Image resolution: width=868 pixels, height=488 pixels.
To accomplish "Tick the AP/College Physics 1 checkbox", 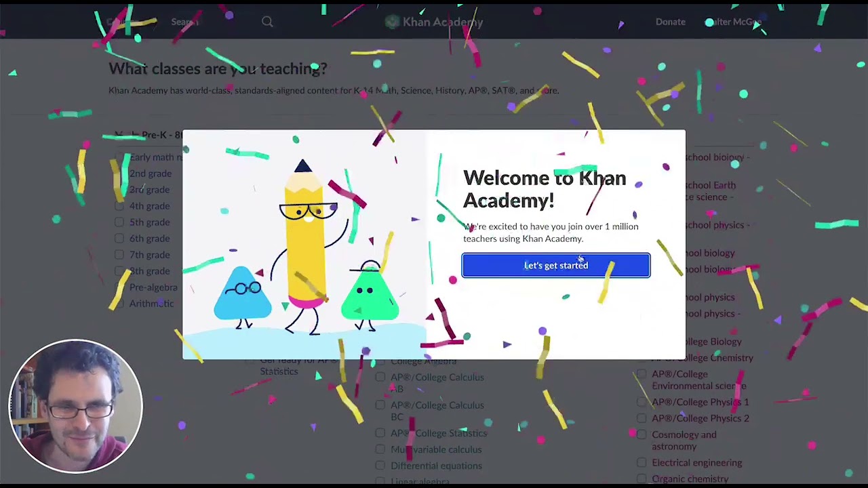I will [x=642, y=402].
